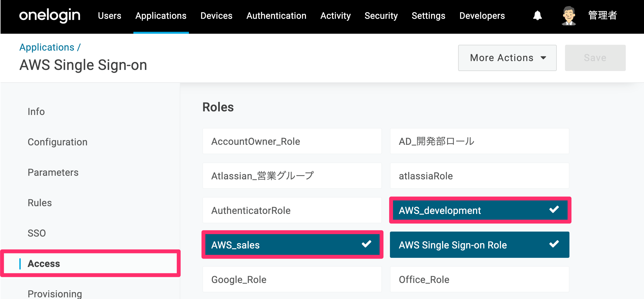This screenshot has width=644, height=299.
Task: Open the 管理者 user menu
Action: pos(602,15)
